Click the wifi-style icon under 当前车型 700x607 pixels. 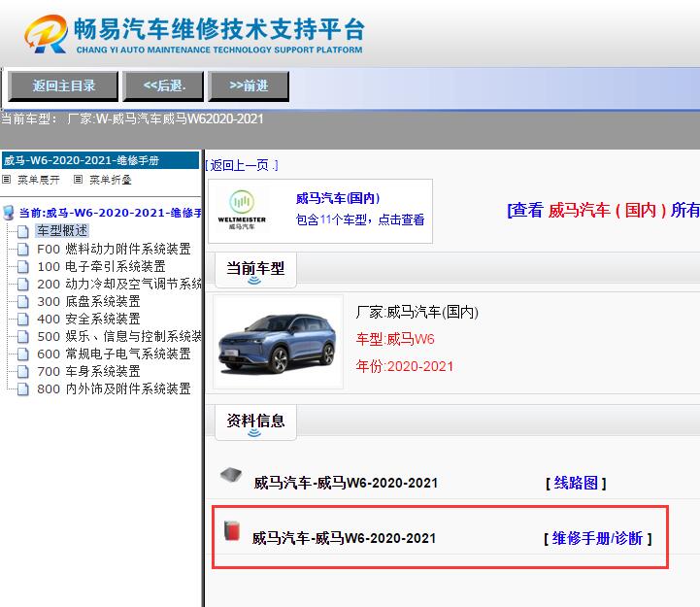[254, 281]
